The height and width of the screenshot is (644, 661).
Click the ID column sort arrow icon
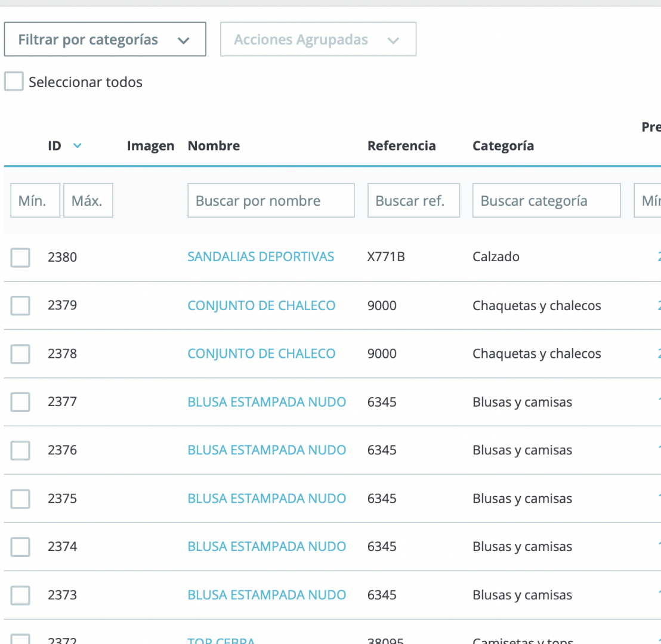click(77, 146)
